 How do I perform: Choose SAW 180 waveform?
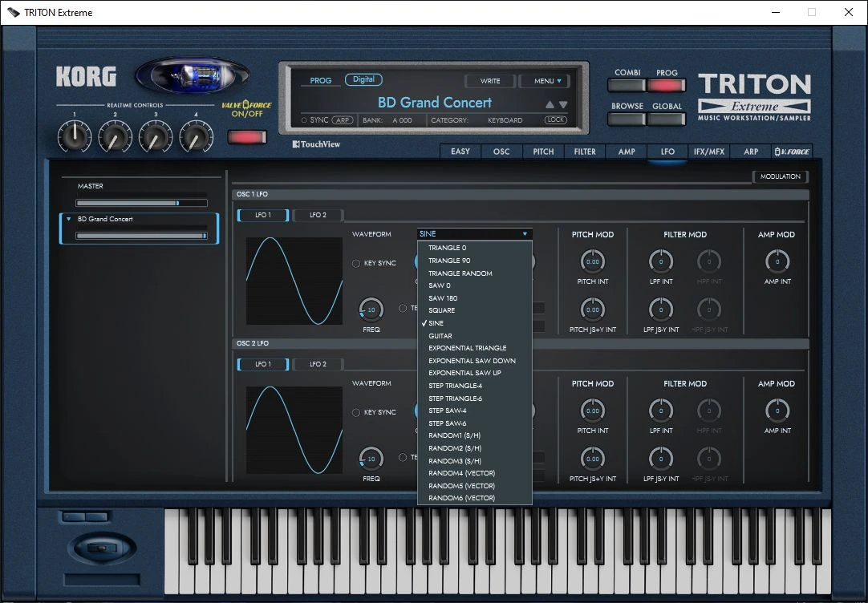click(474, 298)
